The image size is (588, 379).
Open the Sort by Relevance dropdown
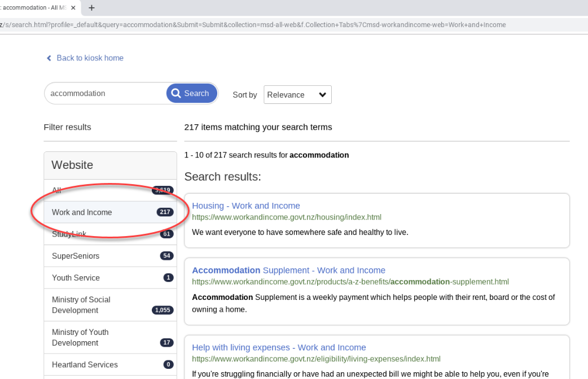pos(297,94)
